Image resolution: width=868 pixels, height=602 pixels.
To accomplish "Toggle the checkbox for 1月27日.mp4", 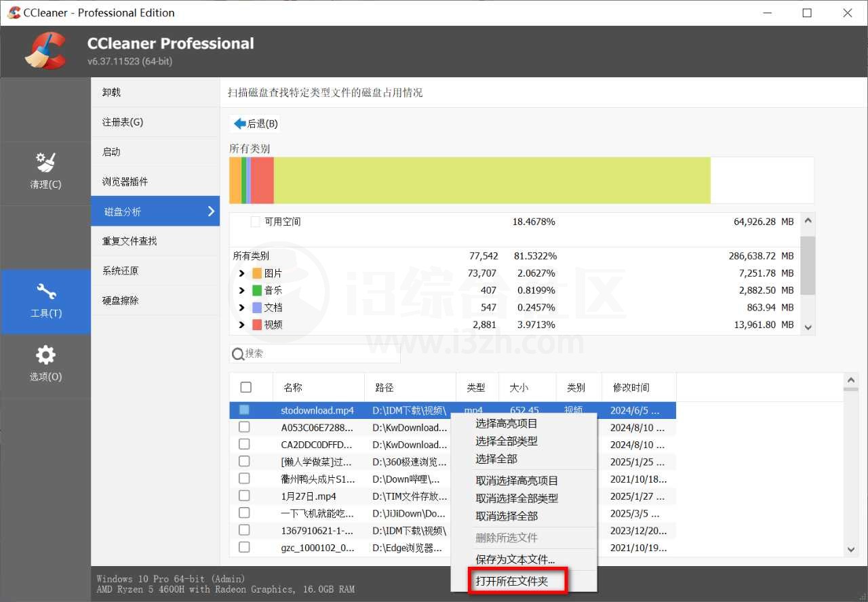I will [244, 496].
